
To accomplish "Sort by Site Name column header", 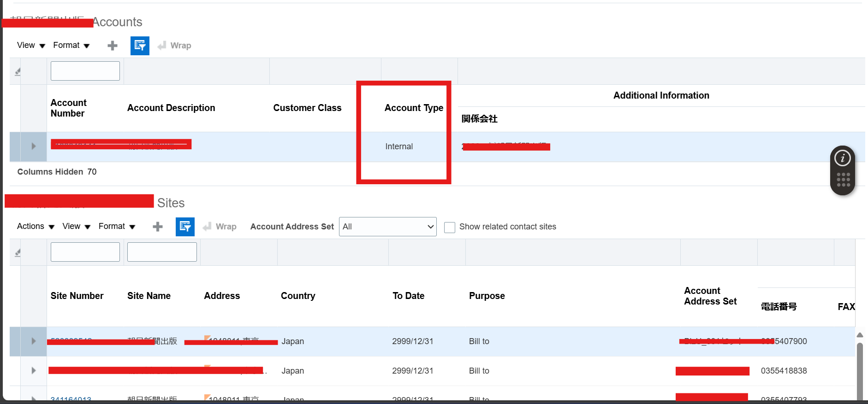I will coord(149,296).
